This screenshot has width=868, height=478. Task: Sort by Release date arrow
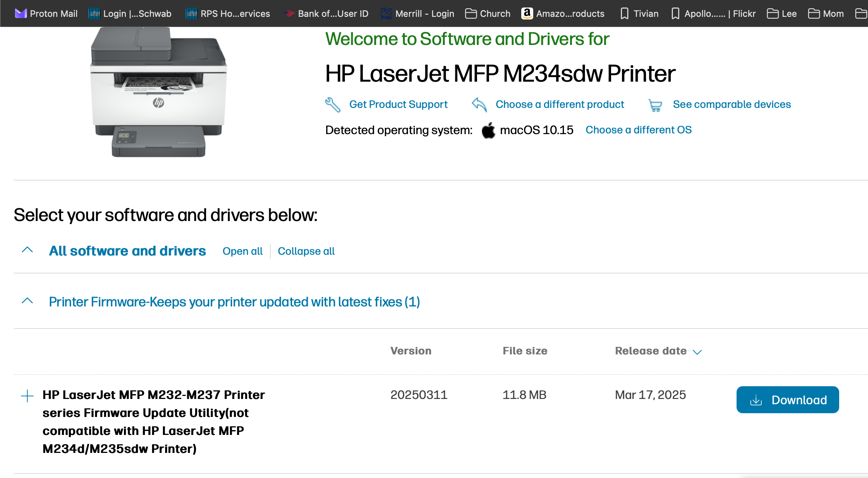click(x=697, y=352)
